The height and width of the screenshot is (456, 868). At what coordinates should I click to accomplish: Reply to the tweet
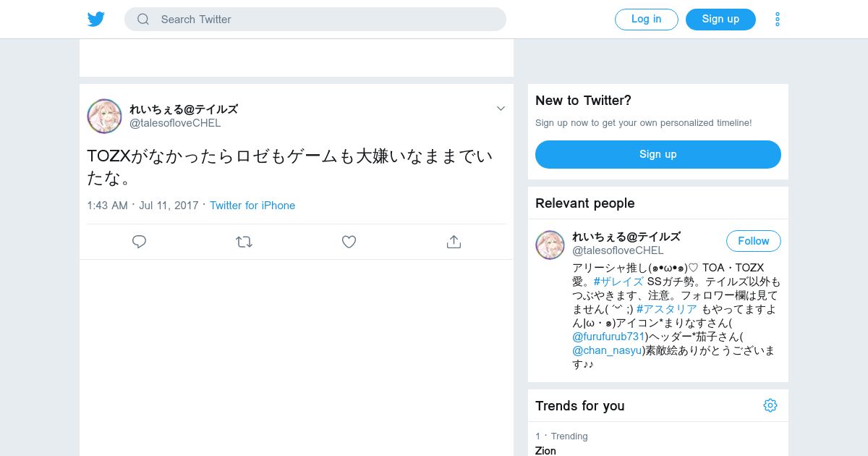click(x=140, y=242)
